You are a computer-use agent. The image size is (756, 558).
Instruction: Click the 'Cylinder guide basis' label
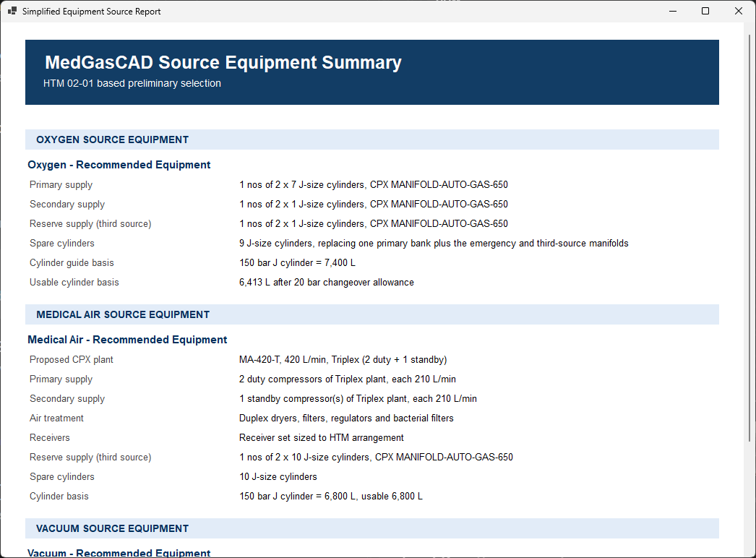click(72, 263)
